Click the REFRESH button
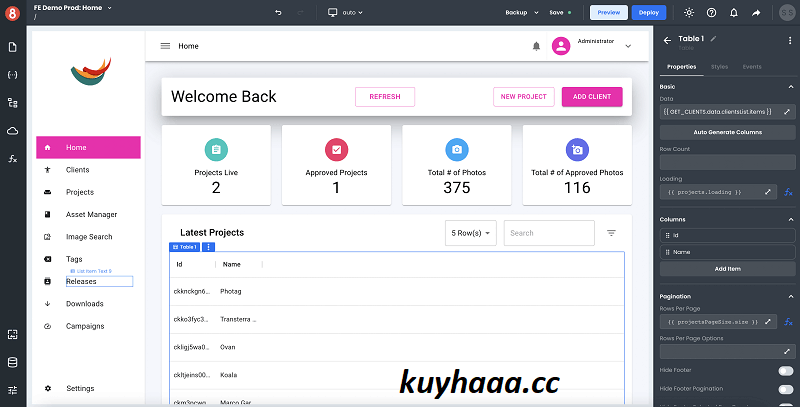 [x=385, y=97]
